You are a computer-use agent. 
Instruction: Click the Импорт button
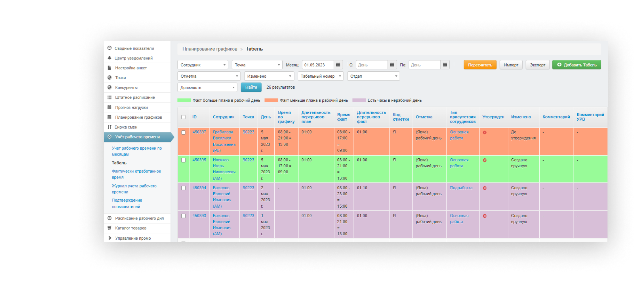point(511,65)
